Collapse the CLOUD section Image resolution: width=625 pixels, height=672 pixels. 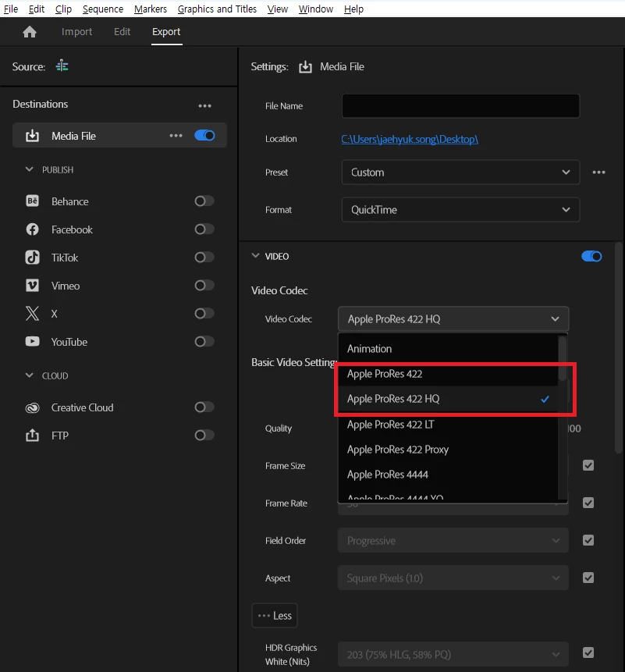point(29,375)
